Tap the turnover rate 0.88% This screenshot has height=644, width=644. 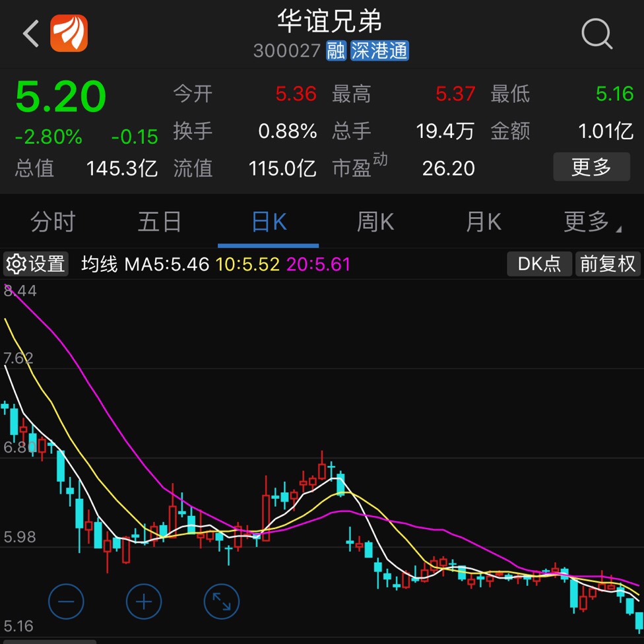[288, 131]
